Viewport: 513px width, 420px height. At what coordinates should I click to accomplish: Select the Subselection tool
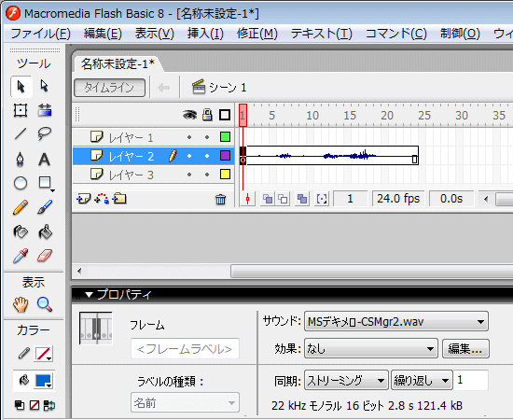click(x=44, y=87)
